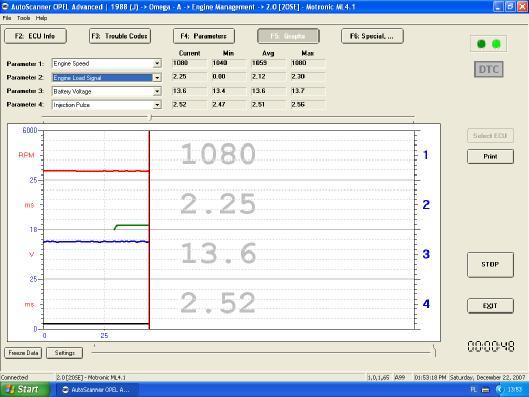Open the Tools menu
Screen dimensions: 529x397
pyautogui.click(x=24, y=18)
